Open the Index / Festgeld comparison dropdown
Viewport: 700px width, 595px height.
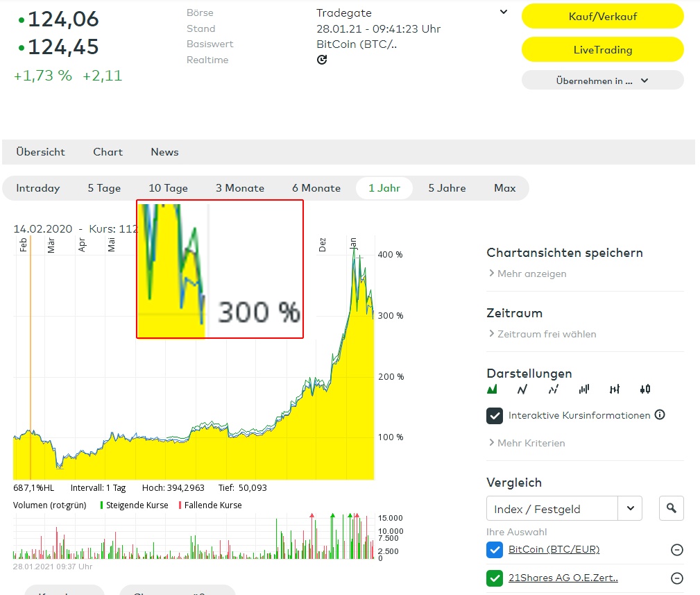(x=630, y=508)
